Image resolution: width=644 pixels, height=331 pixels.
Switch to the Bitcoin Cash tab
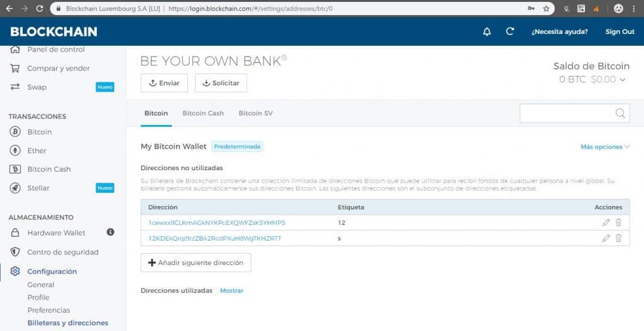pyautogui.click(x=203, y=113)
